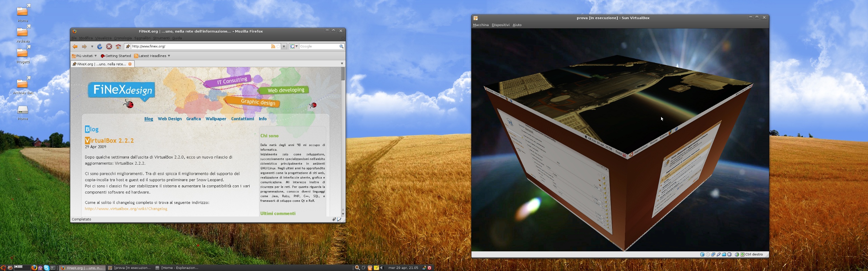This screenshot has height=271, width=868.
Task: Open the Dispositivi menu in VirtualBox
Action: (x=500, y=25)
